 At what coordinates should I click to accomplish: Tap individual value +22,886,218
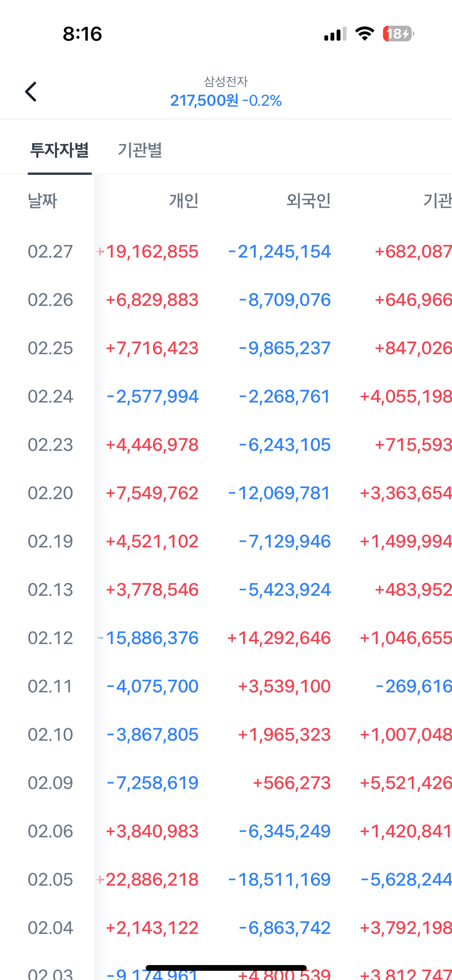point(148,880)
